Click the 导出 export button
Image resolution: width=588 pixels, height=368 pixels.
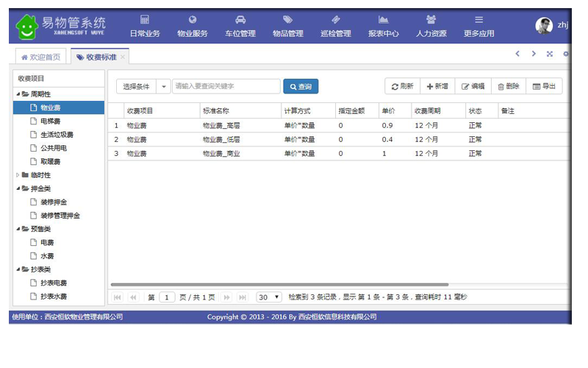[544, 86]
